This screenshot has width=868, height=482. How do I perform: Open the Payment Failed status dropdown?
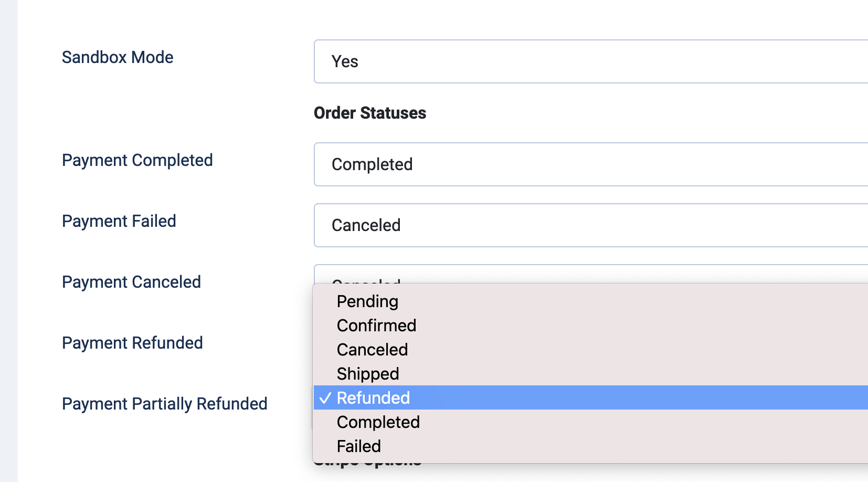pos(590,225)
